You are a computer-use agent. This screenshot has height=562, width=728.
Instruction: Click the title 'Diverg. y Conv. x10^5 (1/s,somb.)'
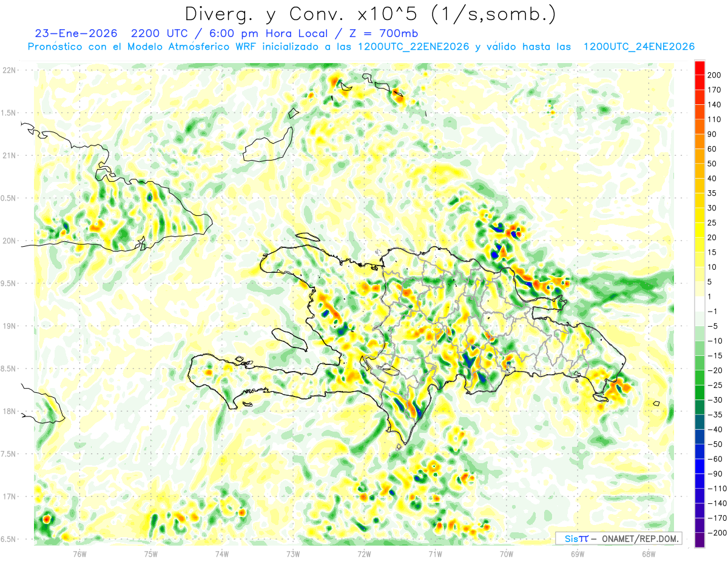(x=370, y=14)
